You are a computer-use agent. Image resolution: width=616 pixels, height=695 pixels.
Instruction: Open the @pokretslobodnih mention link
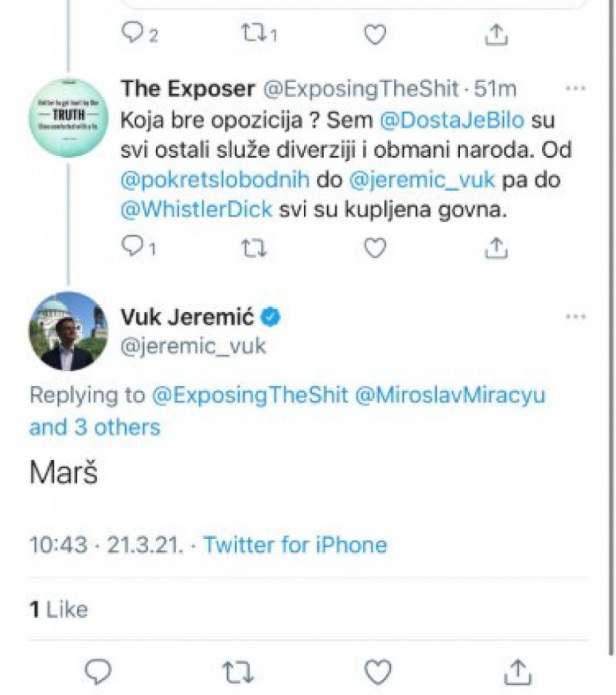point(215,180)
